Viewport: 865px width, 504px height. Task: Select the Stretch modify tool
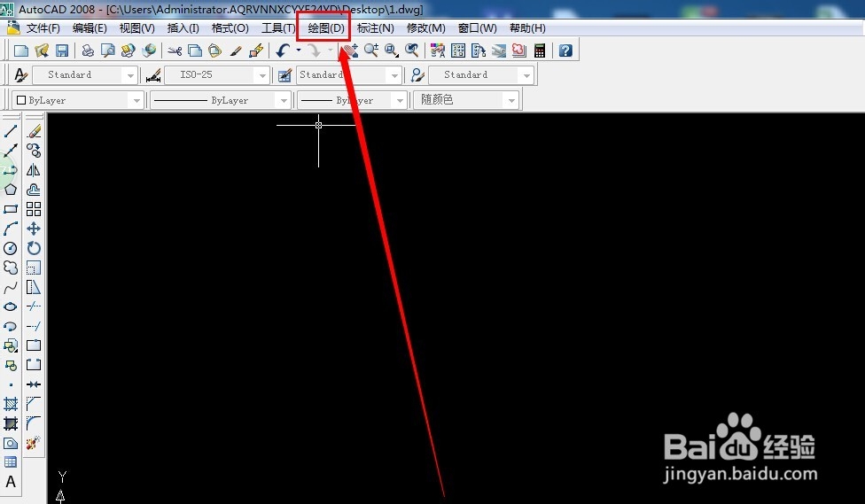point(34,287)
